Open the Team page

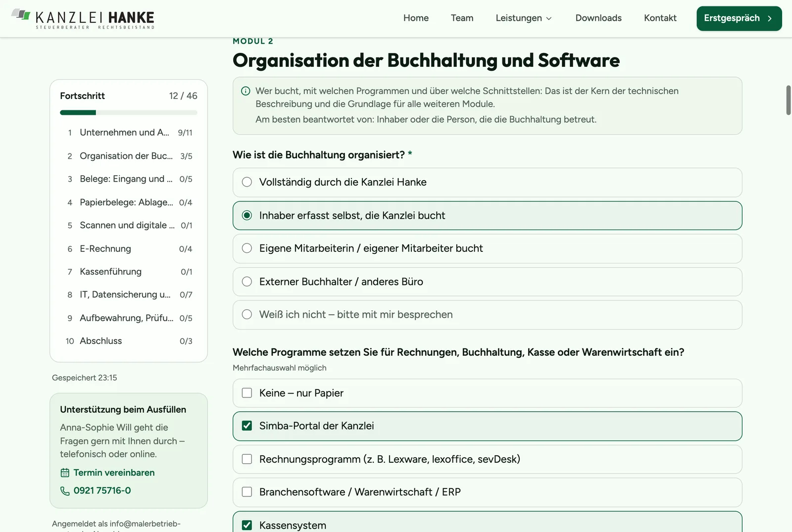coord(462,18)
